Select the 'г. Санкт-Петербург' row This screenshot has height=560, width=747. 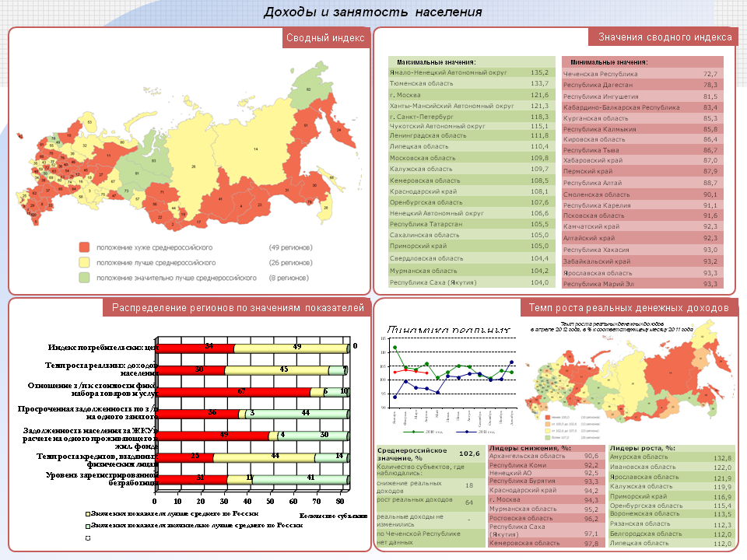(x=472, y=117)
